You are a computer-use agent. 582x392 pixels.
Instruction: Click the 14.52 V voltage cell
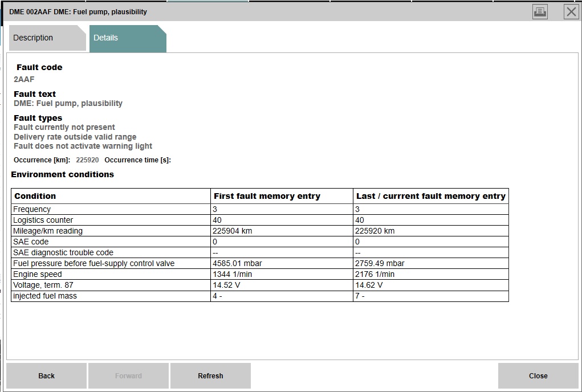pyautogui.click(x=226, y=285)
